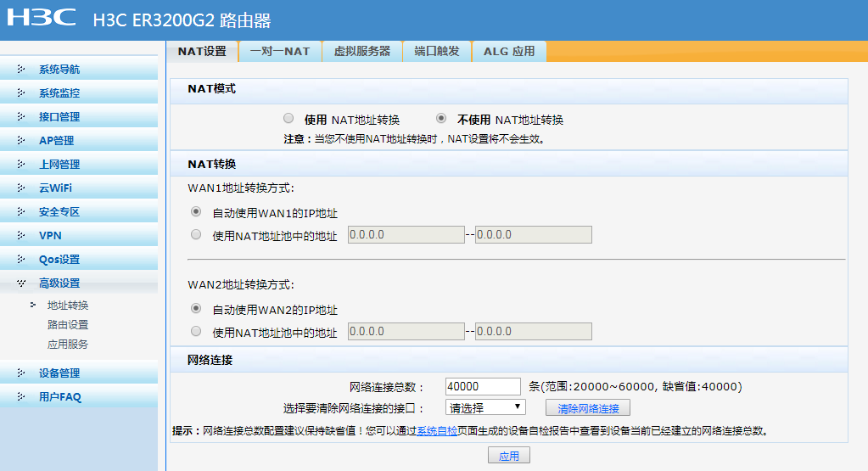Open 路由设置 under advanced settings
The height and width of the screenshot is (471, 868).
(x=68, y=325)
